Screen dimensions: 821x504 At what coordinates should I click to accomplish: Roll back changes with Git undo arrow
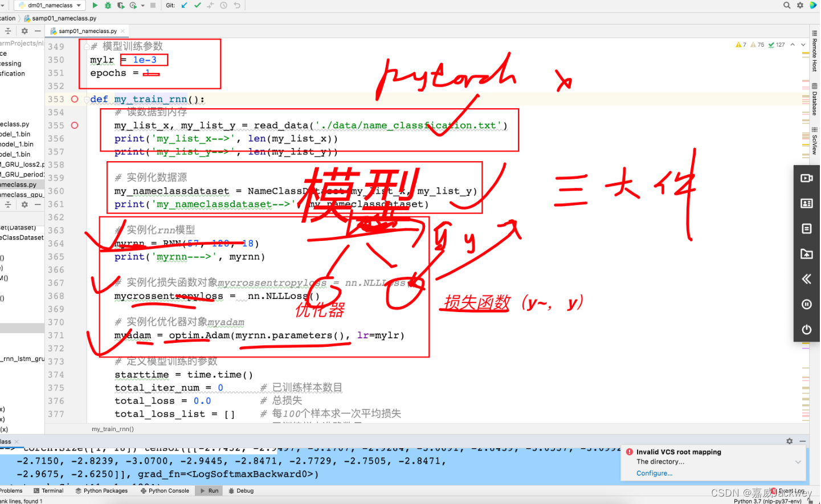point(237,5)
